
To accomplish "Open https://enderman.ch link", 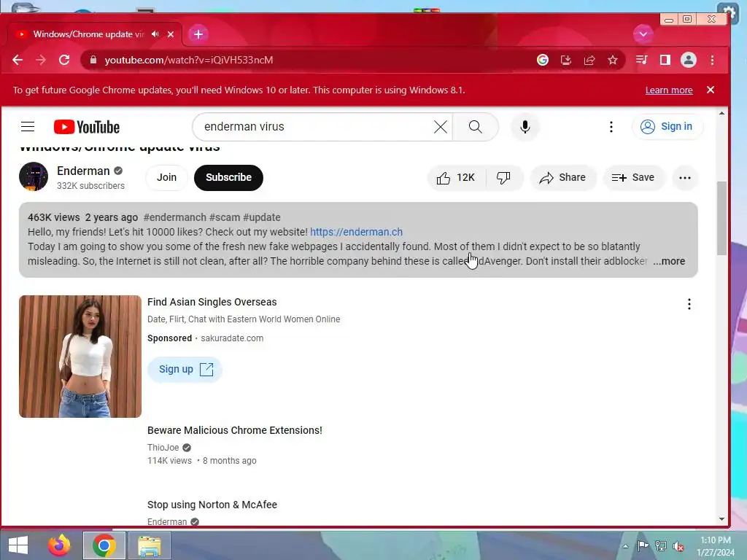I will (x=356, y=232).
